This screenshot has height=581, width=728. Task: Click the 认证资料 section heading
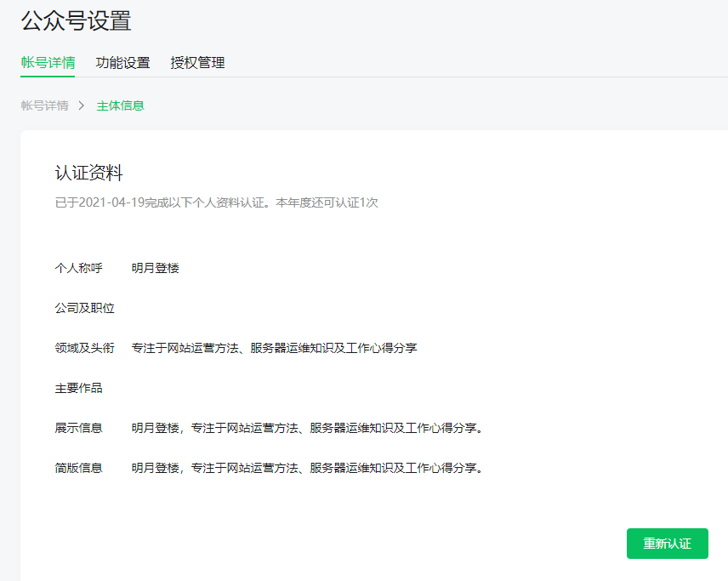coord(88,174)
